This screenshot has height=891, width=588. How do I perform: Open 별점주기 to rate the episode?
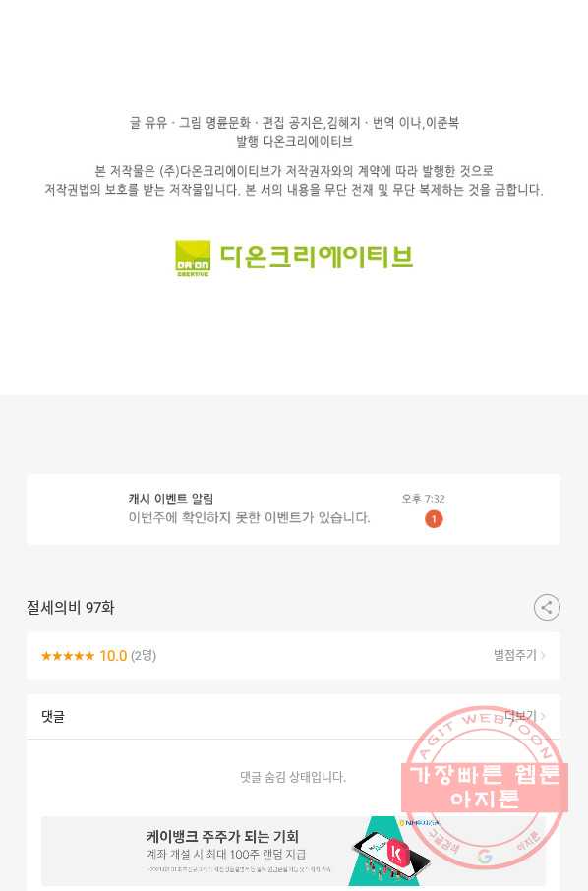point(515,655)
